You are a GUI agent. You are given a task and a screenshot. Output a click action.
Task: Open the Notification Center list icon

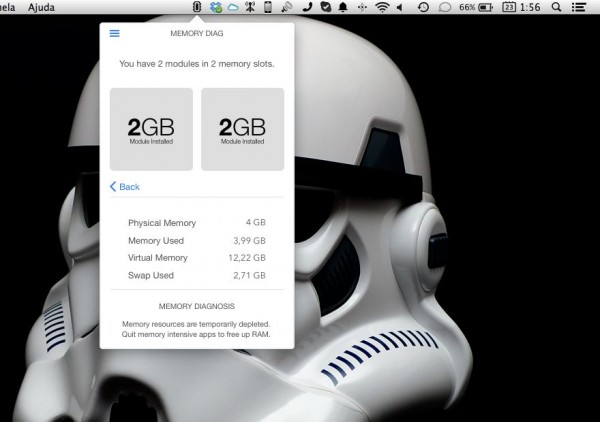point(579,7)
